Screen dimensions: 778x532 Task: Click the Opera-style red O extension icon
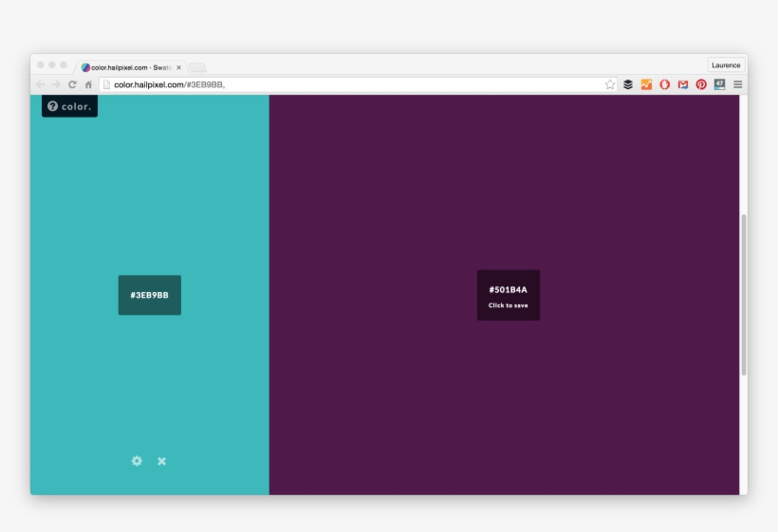pyautogui.click(x=664, y=84)
